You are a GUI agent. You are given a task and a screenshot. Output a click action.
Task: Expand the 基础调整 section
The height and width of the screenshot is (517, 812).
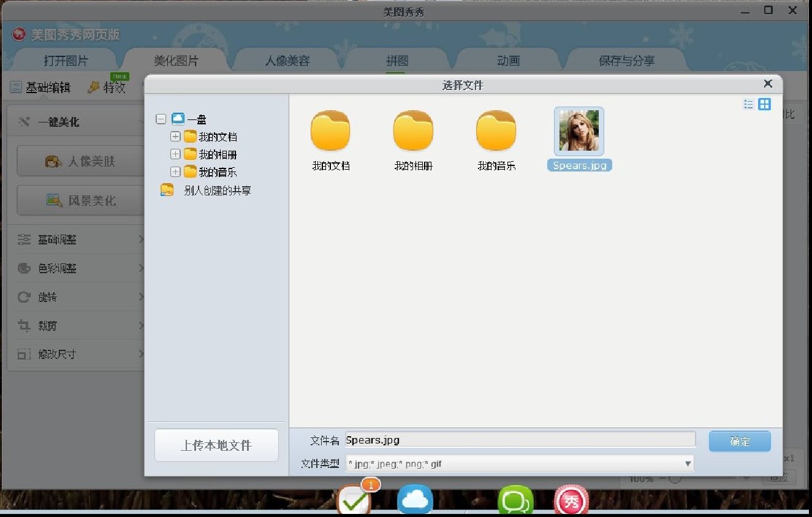[x=80, y=240]
